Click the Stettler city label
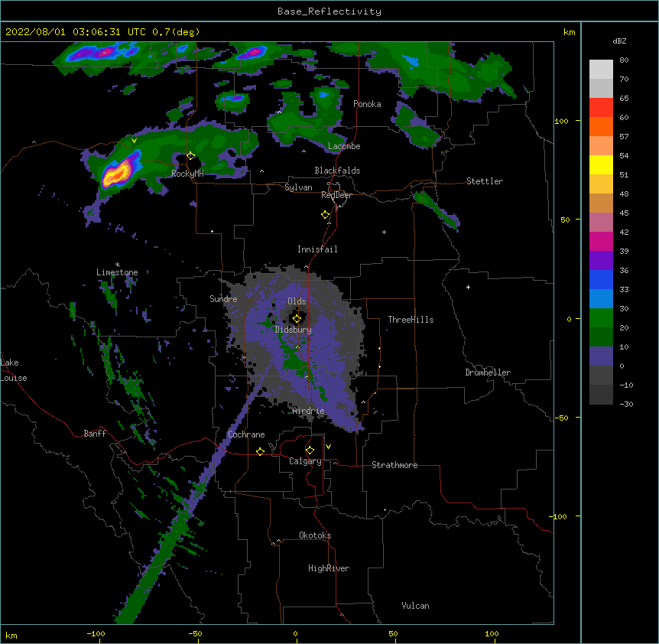Image resolution: width=659 pixels, height=644 pixels. [485, 181]
